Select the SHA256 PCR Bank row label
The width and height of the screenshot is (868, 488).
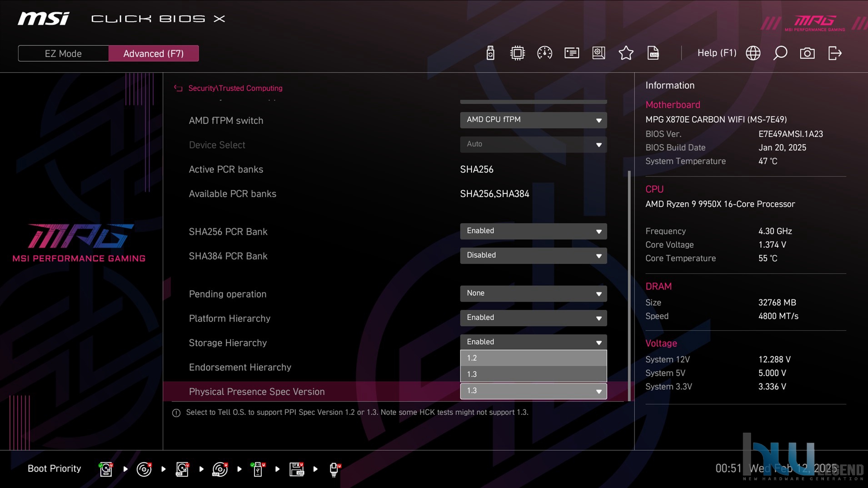[x=228, y=232]
